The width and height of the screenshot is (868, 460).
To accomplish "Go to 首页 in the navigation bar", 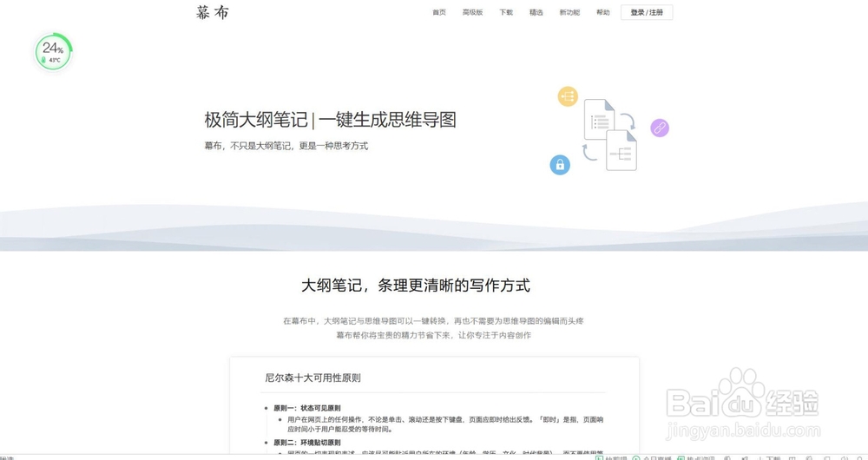I will point(439,12).
